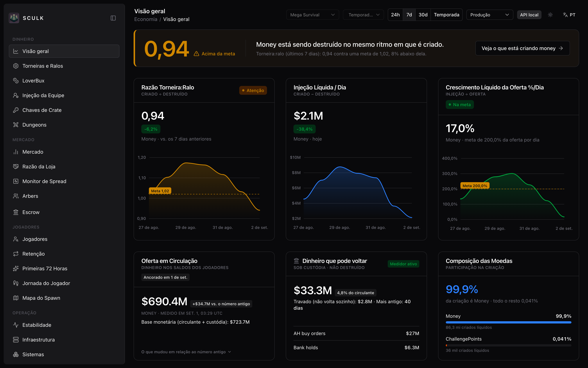Click the Injeção da Equipe icon
The height and width of the screenshot is (368, 588).
tap(16, 95)
